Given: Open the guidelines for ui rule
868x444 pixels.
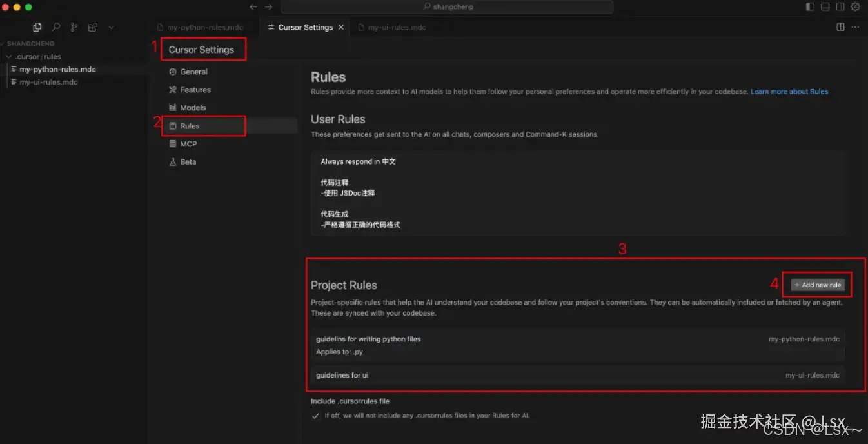Looking at the screenshot, I should (578, 375).
